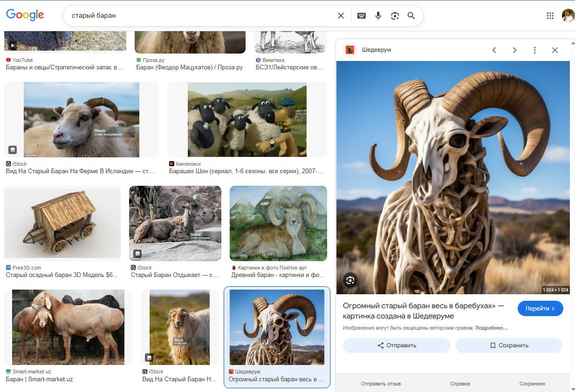The image size is (575, 392).
Task: Click Отправить отзыв in the panel footer
Action: click(381, 384)
